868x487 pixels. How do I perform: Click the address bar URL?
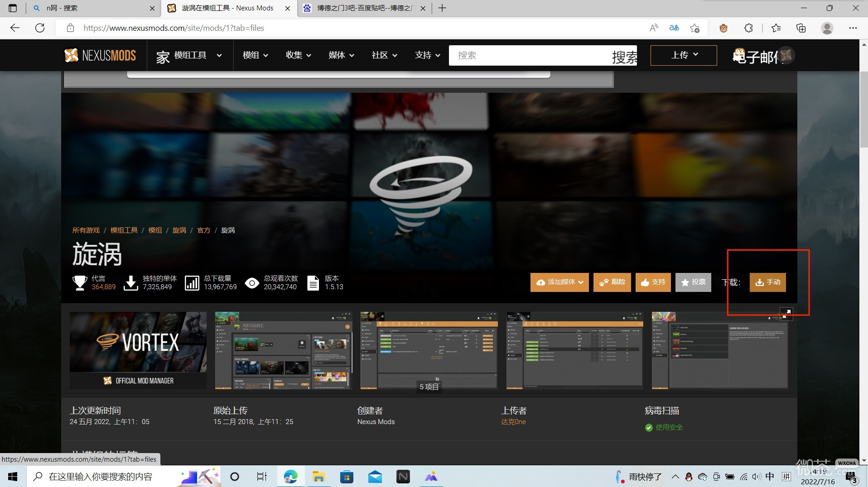[x=174, y=28]
